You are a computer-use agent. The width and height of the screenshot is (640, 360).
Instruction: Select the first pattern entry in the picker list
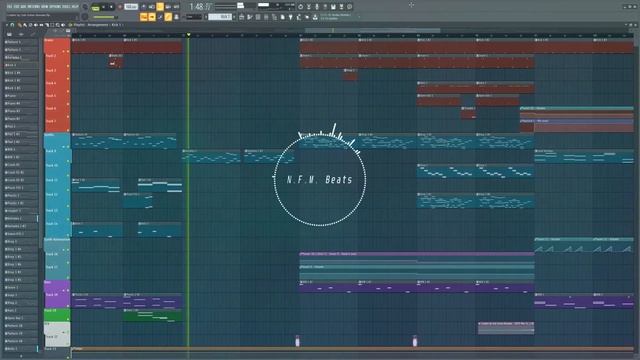click(x=20, y=42)
